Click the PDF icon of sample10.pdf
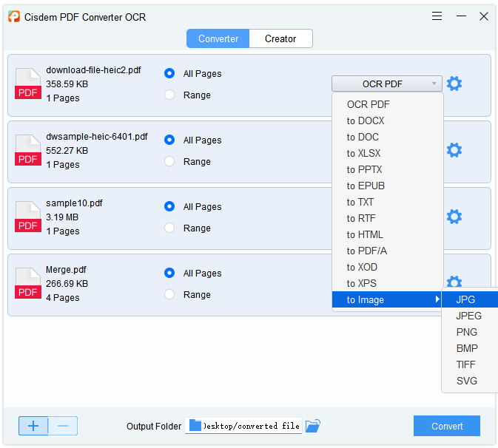498x448 pixels. click(28, 217)
